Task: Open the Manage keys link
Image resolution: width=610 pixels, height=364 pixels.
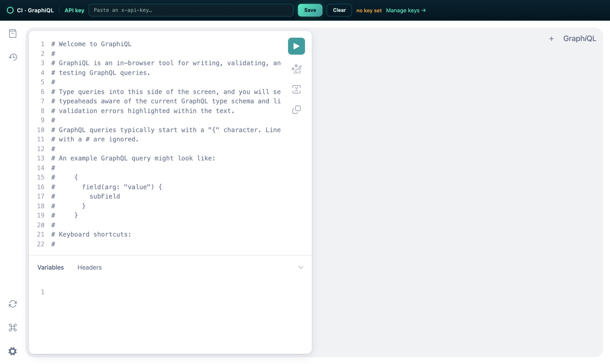Action: click(x=406, y=10)
